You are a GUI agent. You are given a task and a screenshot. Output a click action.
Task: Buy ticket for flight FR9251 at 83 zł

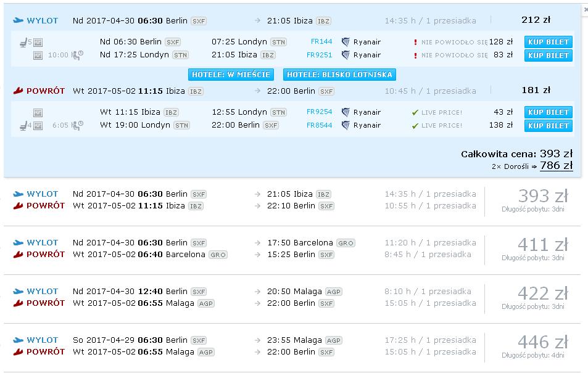[549, 55]
